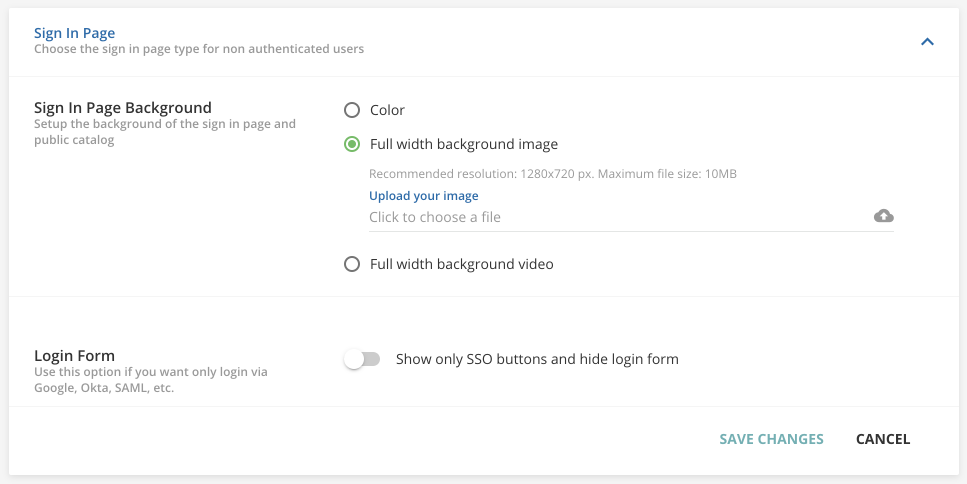Screen dimensions: 967x484
Task: Select Full width background video radio button
Action: [x=352, y=264]
